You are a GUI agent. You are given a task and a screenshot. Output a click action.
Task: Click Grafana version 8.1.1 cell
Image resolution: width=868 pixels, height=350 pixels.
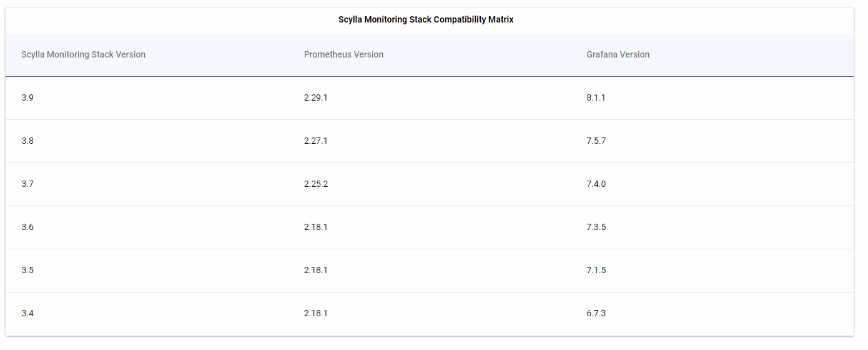[596, 97]
